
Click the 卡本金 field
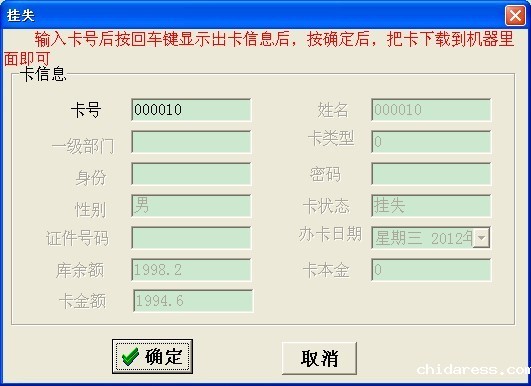(x=431, y=270)
